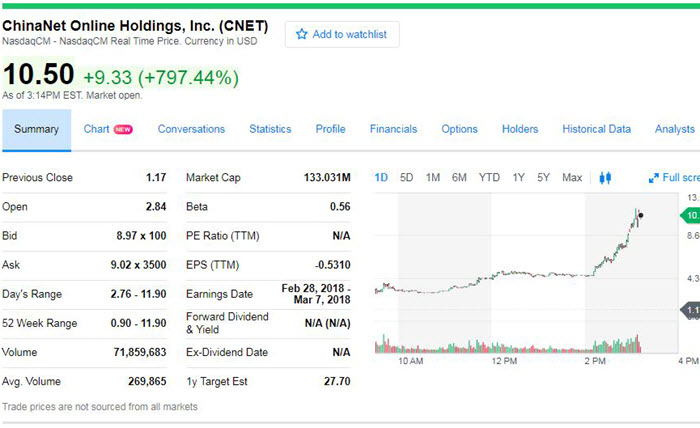
Task: Click the Ask value 9.02 x 3500
Action: click(138, 265)
